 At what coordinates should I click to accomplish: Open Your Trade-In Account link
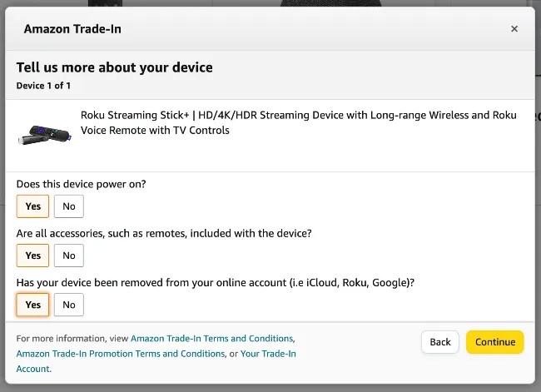tap(268, 354)
